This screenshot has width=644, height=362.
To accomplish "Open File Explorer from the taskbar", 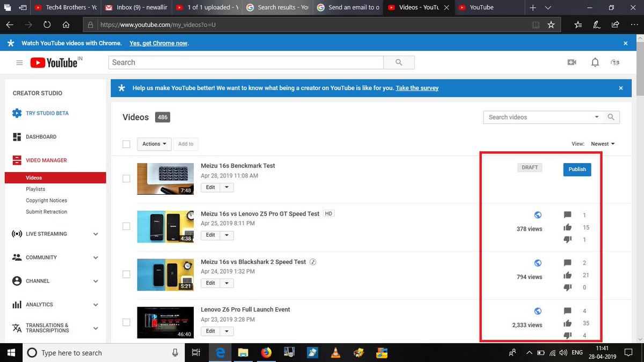I will tap(243, 352).
